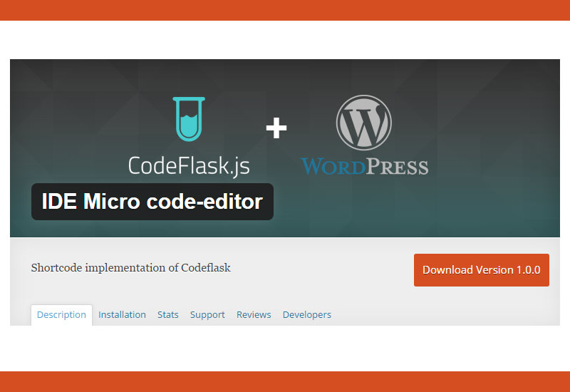570x392 pixels.
Task: Click the white plus sign icon
Action: click(276, 128)
